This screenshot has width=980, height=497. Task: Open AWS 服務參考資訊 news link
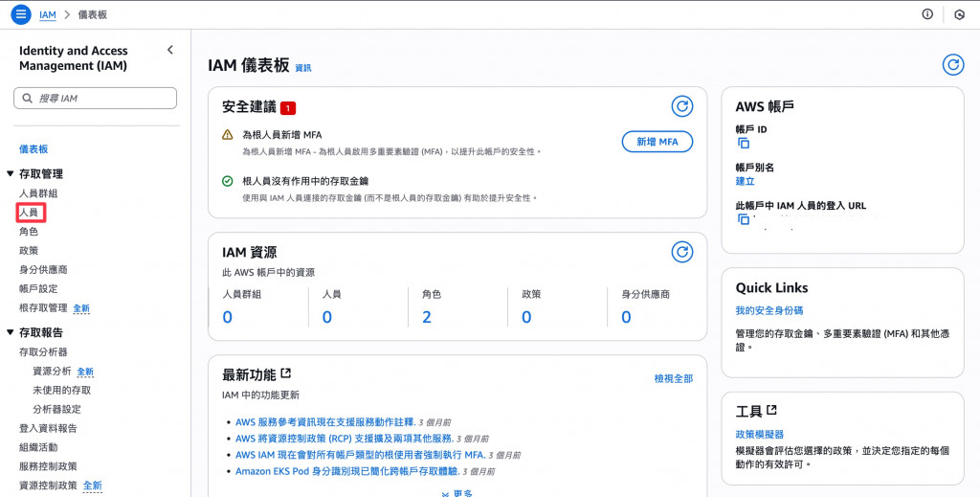click(x=325, y=422)
